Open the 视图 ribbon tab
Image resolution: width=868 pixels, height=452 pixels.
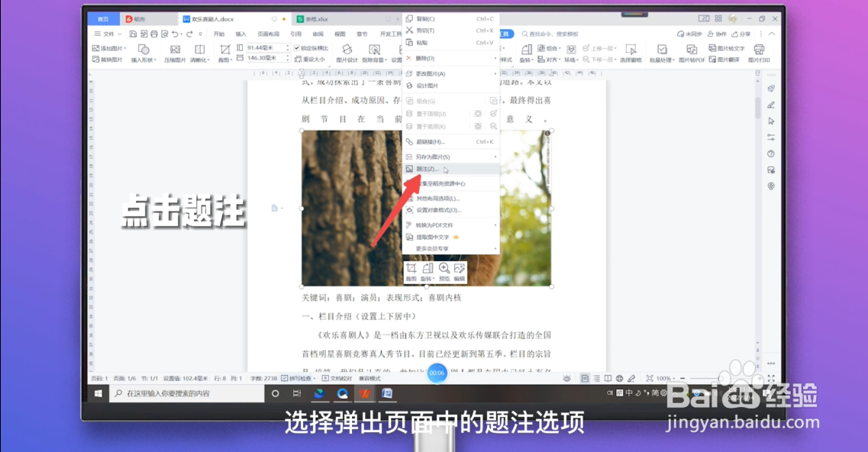[340, 34]
